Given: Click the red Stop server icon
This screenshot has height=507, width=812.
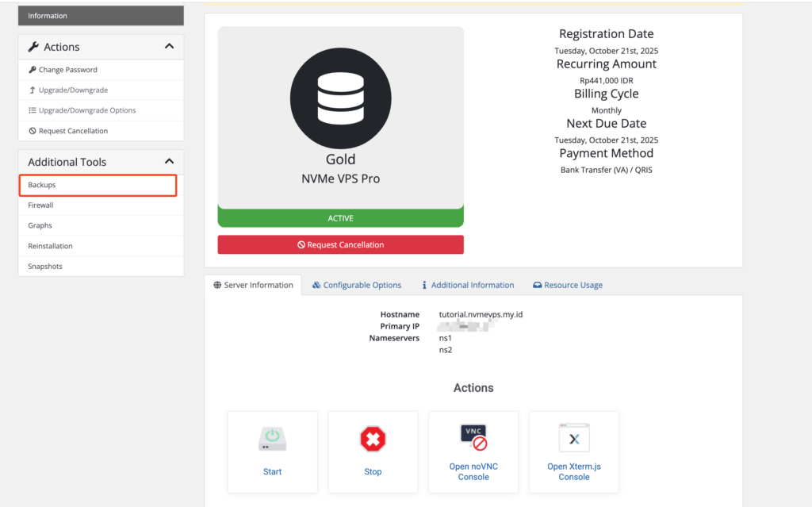Looking at the screenshot, I should click(x=373, y=439).
